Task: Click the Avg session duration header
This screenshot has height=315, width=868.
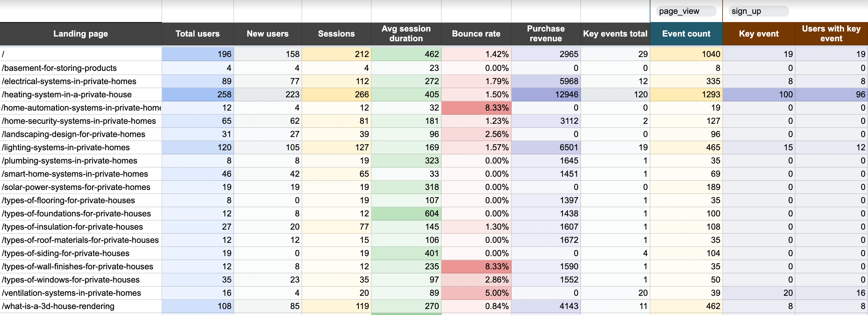Action: (406, 34)
